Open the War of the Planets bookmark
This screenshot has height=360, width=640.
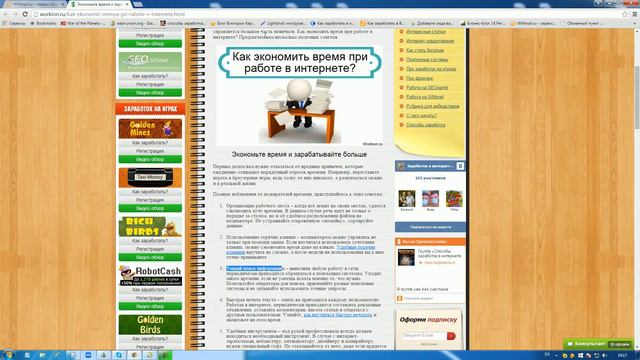83,23
